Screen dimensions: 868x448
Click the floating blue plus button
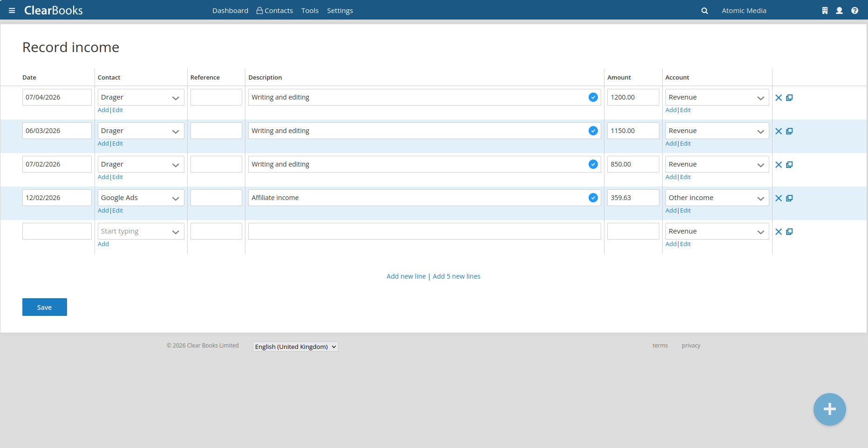coord(829,409)
